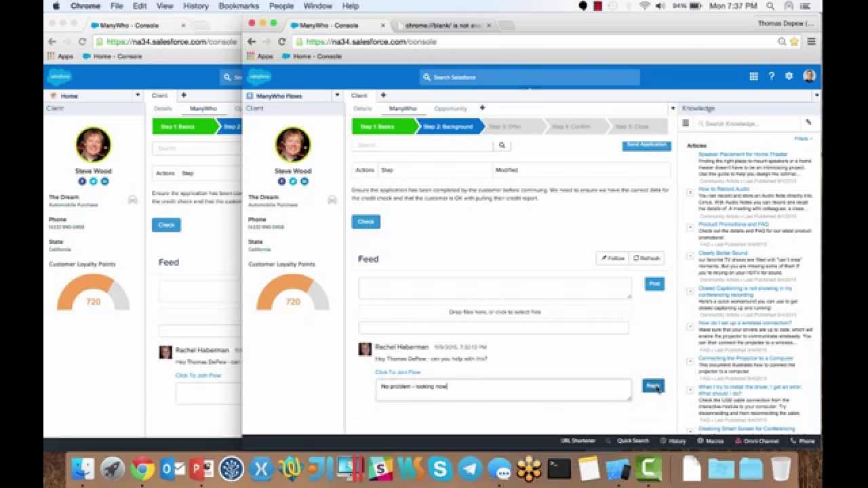Click the Follow button in the Feed
Image resolution: width=868 pixels, height=488 pixels.
coord(613,258)
